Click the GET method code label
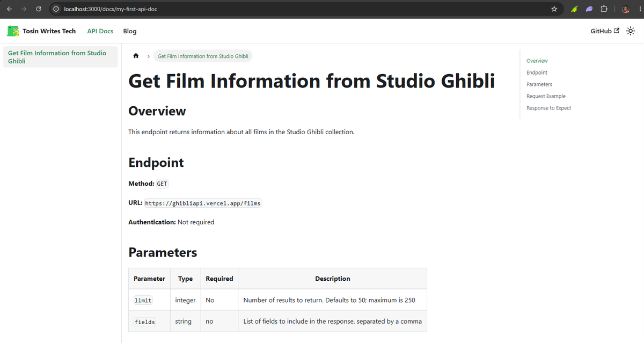 pos(162,184)
